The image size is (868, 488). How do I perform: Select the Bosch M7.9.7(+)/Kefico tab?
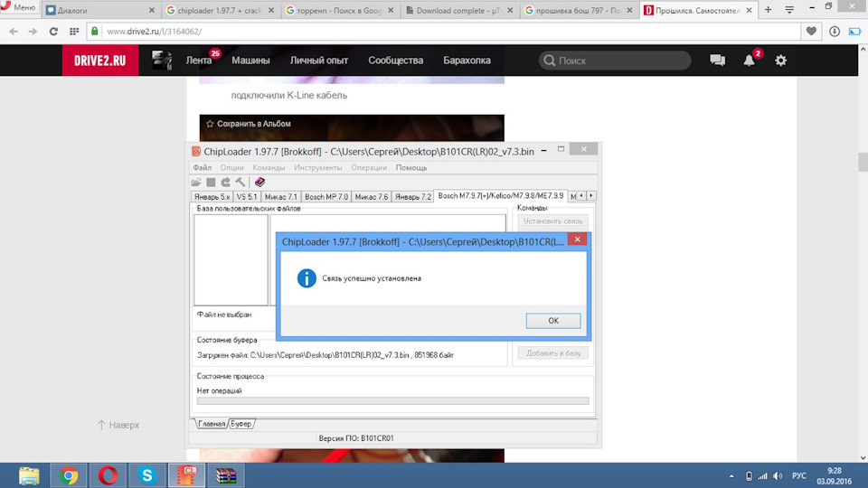500,196
